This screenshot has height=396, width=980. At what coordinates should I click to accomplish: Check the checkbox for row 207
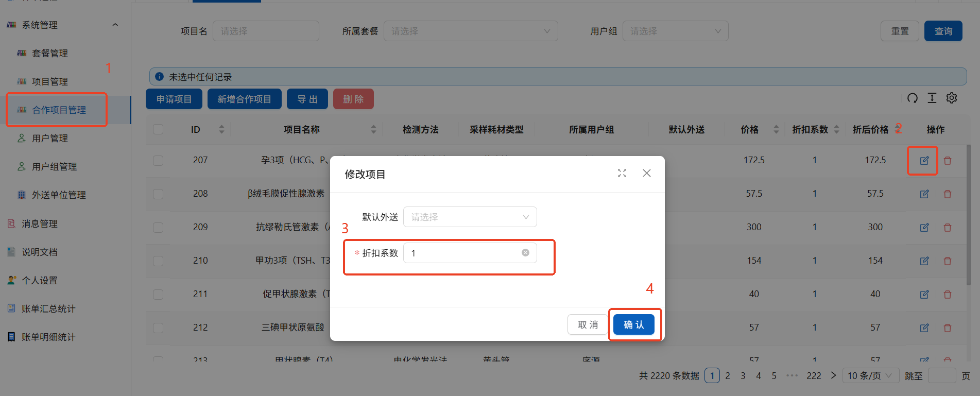click(158, 161)
